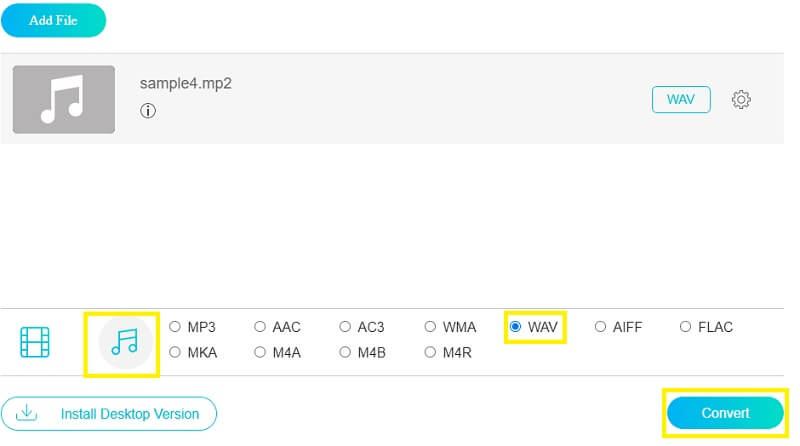This screenshot has width=800, height=446.
Task: Select AIFF as output format
Action: [600, 327]
